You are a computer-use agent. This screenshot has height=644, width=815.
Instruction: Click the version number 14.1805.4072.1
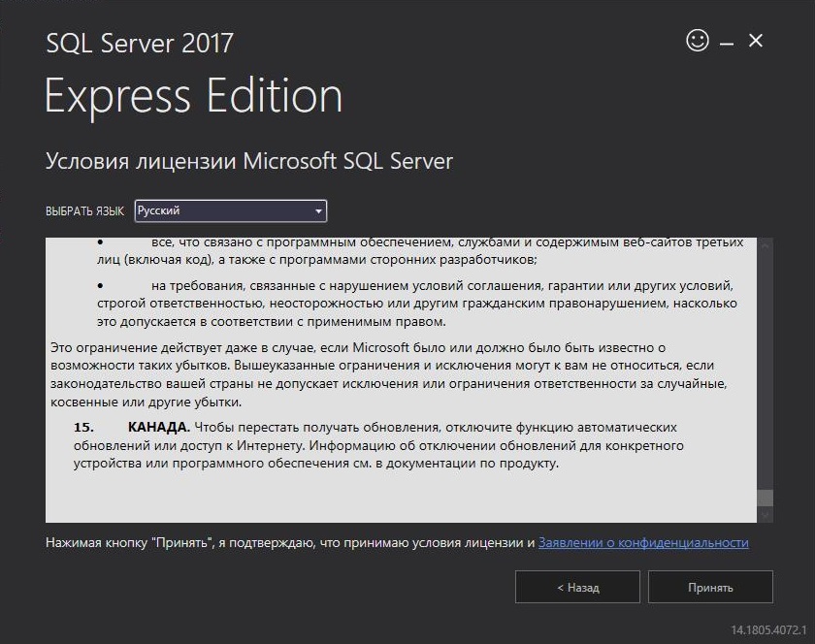[x=768, y=629]
